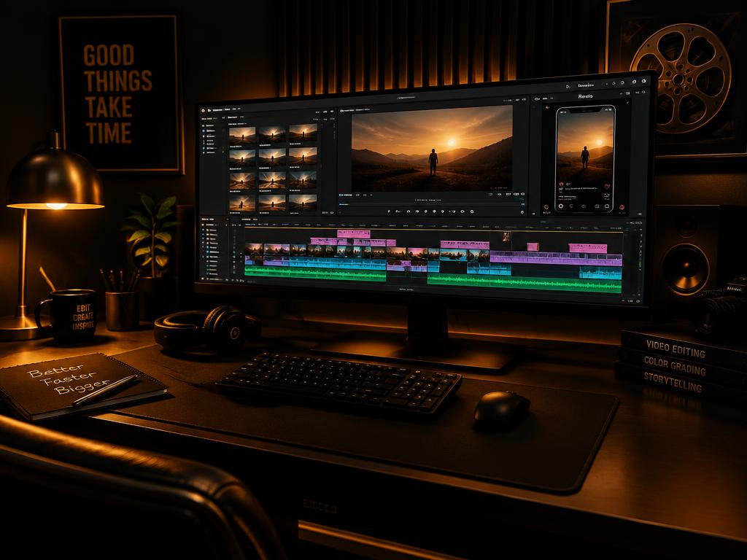Screen dimensions: 747x560
Task: Select the first thumbnail in the media bin's bottom row
Action: 242,203
